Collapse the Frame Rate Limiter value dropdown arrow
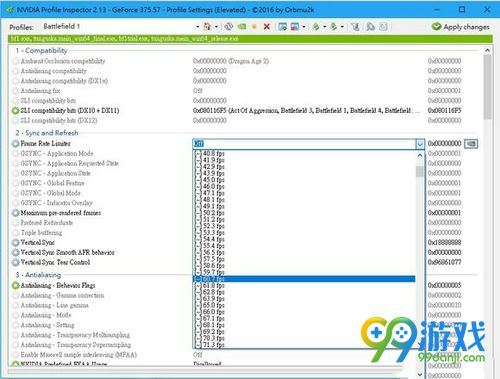The height and width of the screenshot is (379, 500). point(420,144)
